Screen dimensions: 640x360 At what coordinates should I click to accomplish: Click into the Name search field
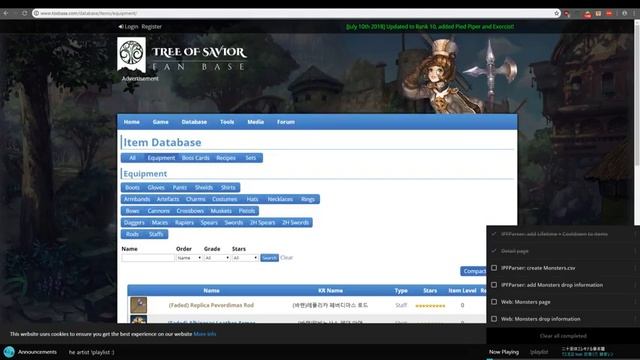click(x=148, y=258)
